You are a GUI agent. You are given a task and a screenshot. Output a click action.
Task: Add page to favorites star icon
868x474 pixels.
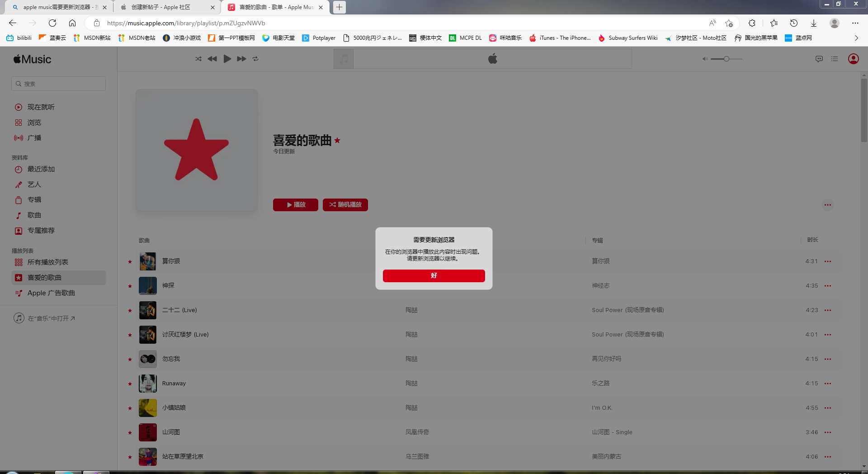tap(729, 23)
